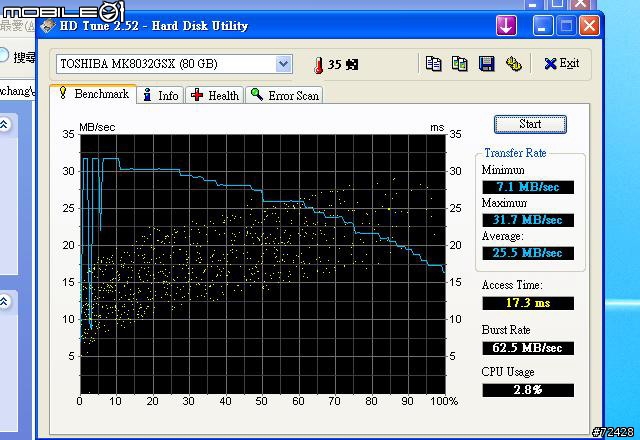
Task: Click the Maximum value 31.7 MB/sec
Action: pos(528,220)
